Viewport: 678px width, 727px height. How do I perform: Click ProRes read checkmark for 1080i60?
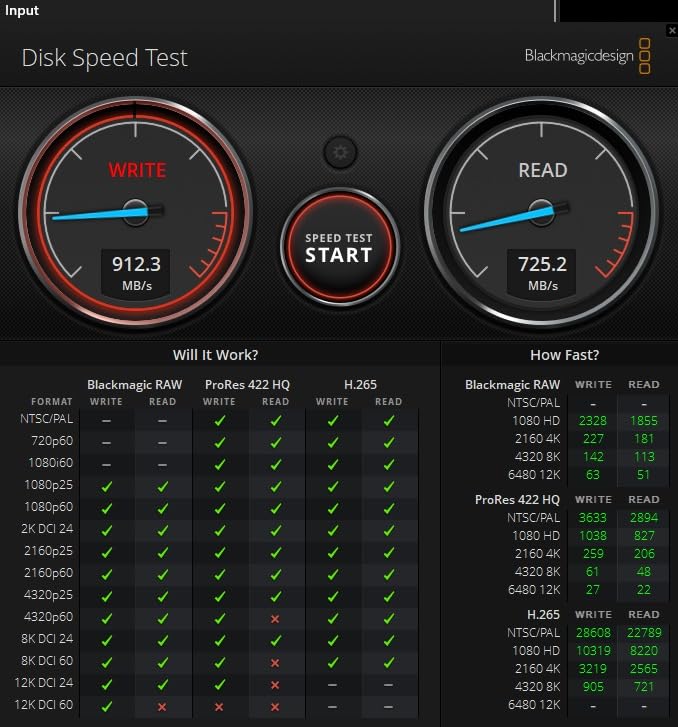coord(276,465)
